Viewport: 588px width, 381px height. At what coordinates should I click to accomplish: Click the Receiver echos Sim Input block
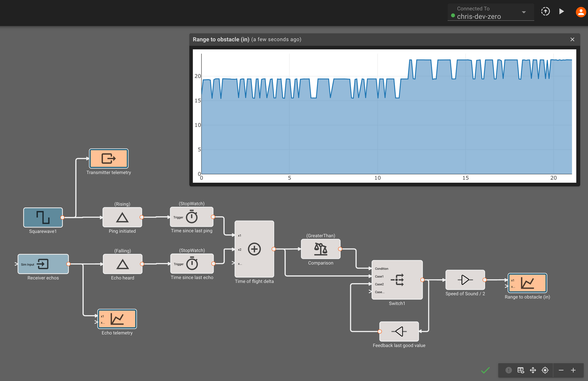43,264
